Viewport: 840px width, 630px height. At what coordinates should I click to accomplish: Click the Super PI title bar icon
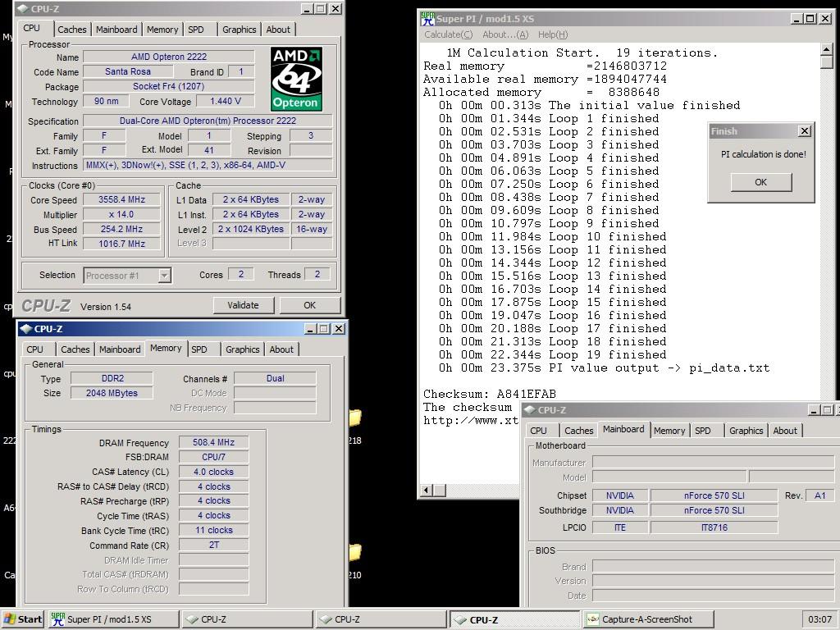pos(427,19)
